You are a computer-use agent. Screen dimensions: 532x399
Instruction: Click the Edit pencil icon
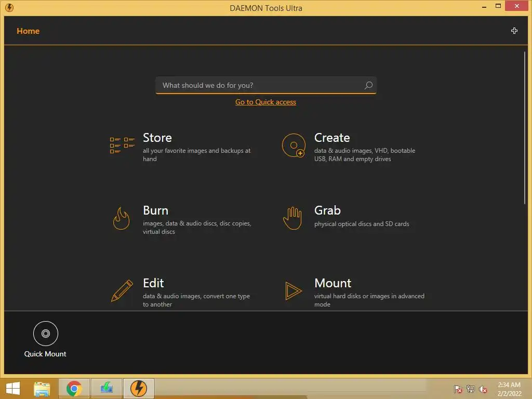122,291
